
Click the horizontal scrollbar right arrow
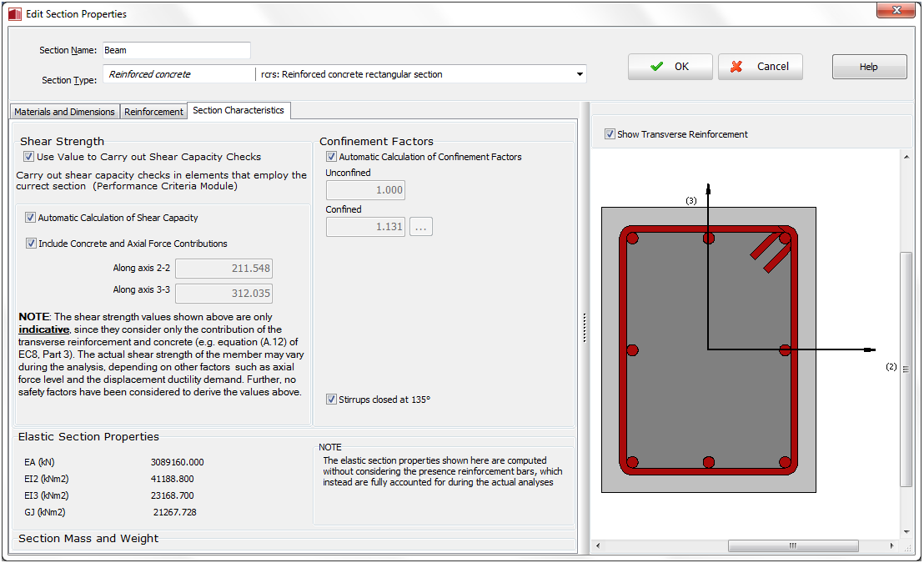tap(892, 546)
